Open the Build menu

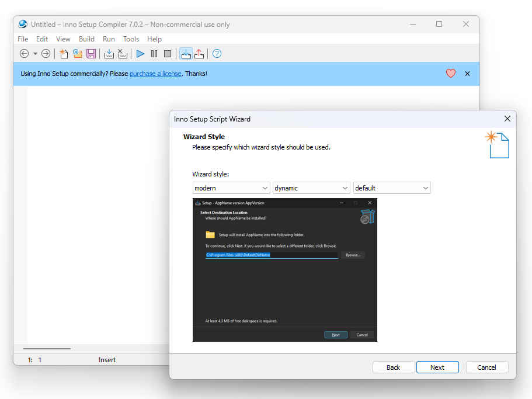pyautogui.click(x=86, y=39)
